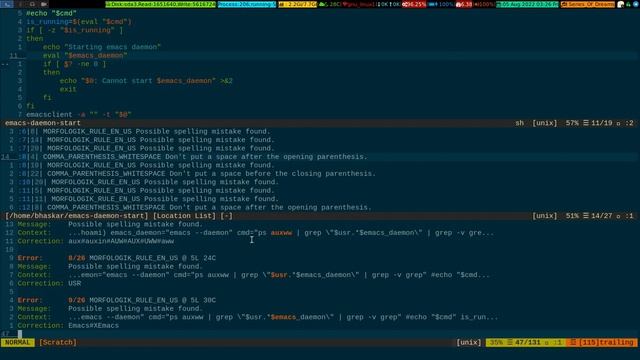Click the red 6.38 load indicator
This screenshot has width=640, height=360.
click(x=464, y=4)
